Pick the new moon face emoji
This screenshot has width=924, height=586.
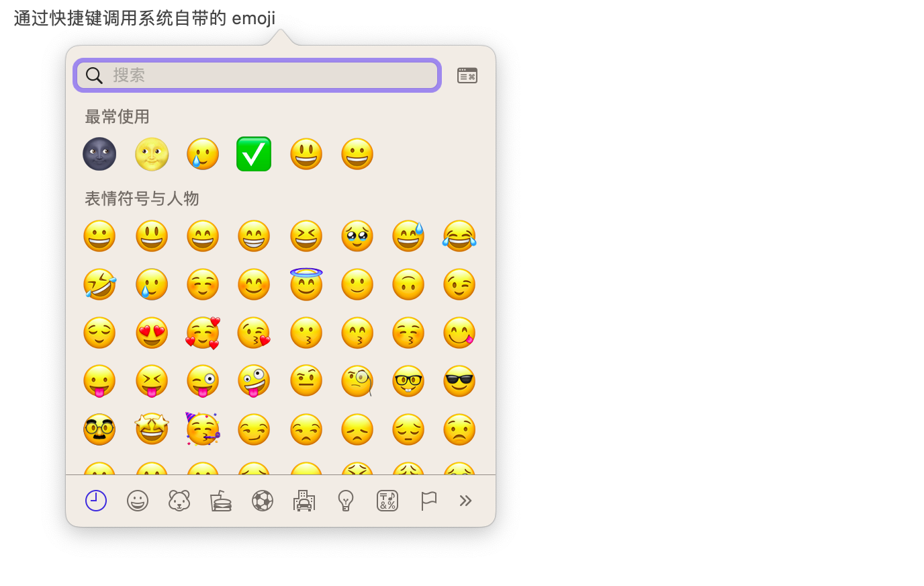point(99,154)
